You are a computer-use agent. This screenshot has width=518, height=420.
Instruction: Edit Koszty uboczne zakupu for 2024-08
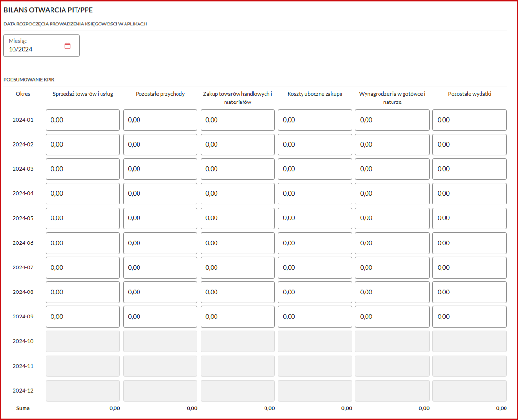(315, 292)
